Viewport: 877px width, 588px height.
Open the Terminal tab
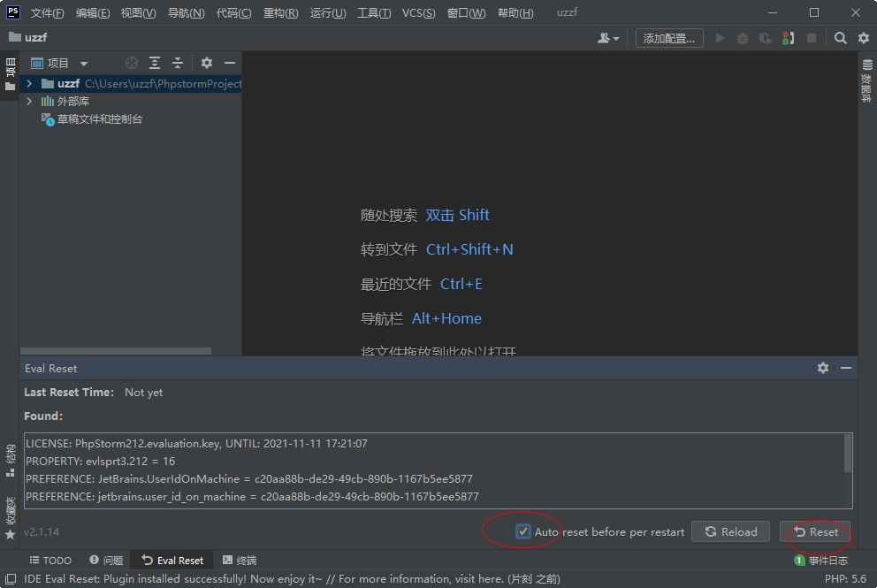point(240,560)
